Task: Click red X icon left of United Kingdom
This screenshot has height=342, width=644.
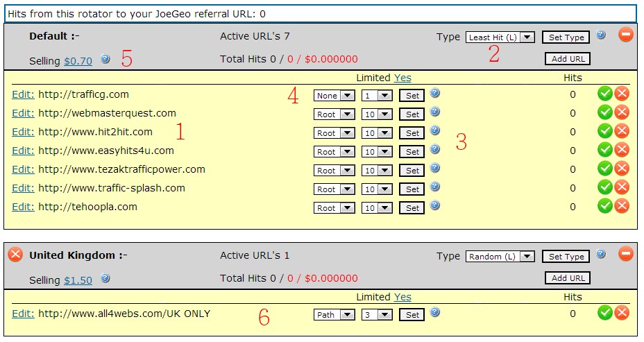Action: (x=15, y=255)
